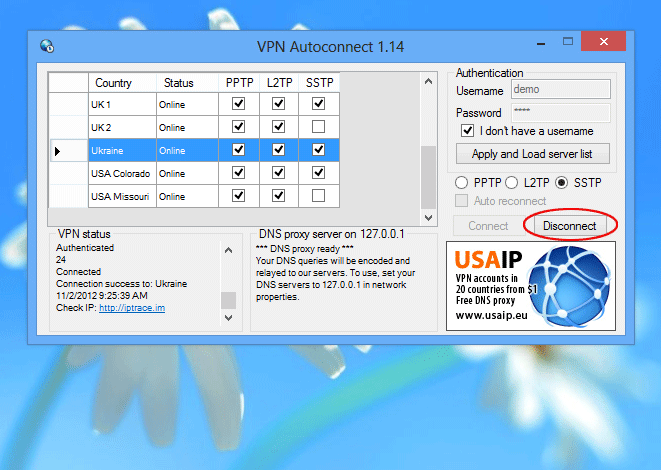Click the VPN status log scrollbar thumb
The width and height of the screenshot is (661, 470).
pyautogui.click(x=228, y=300)
